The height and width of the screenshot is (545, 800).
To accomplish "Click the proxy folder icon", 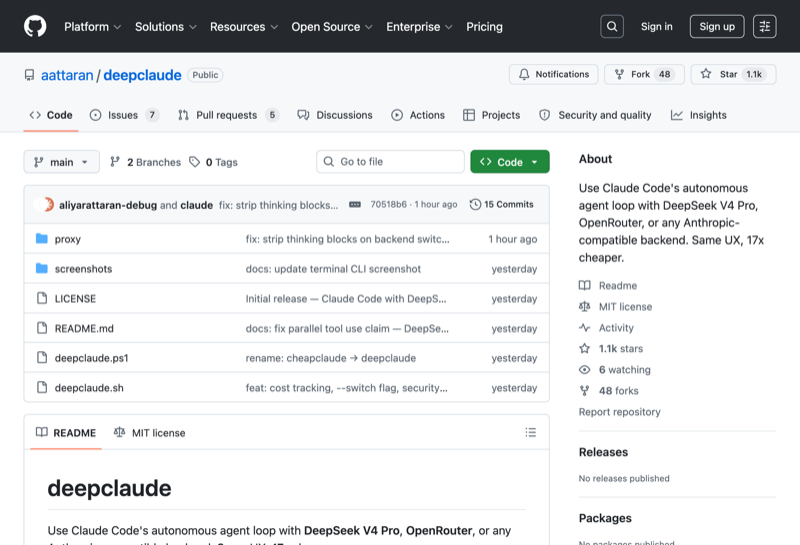I will coord(42,239).
